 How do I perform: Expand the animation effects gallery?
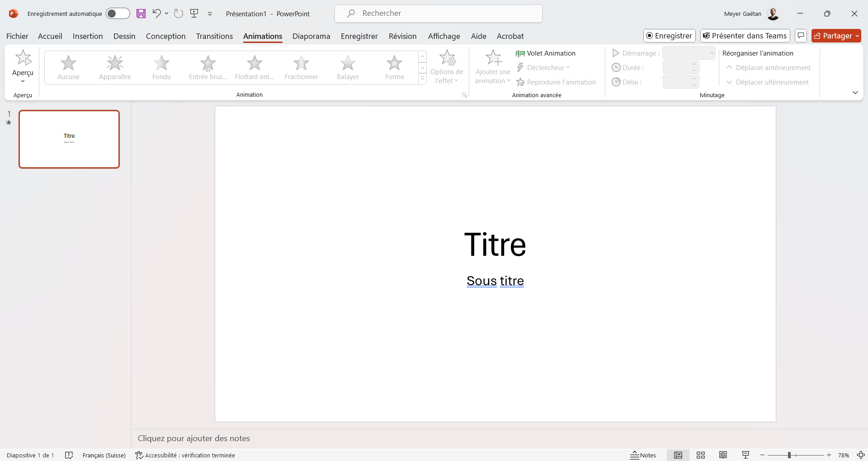point(422,79)
